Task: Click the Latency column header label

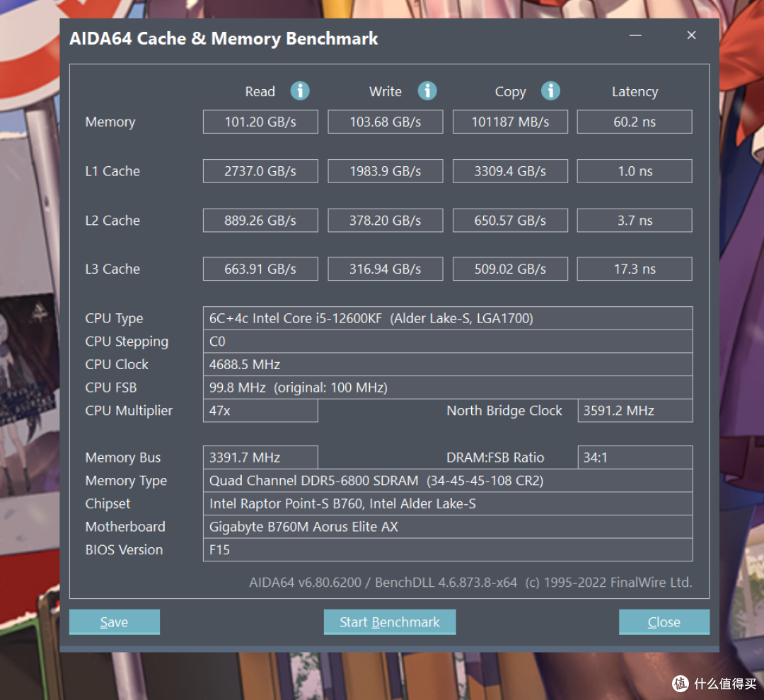Action: point(635,92)
